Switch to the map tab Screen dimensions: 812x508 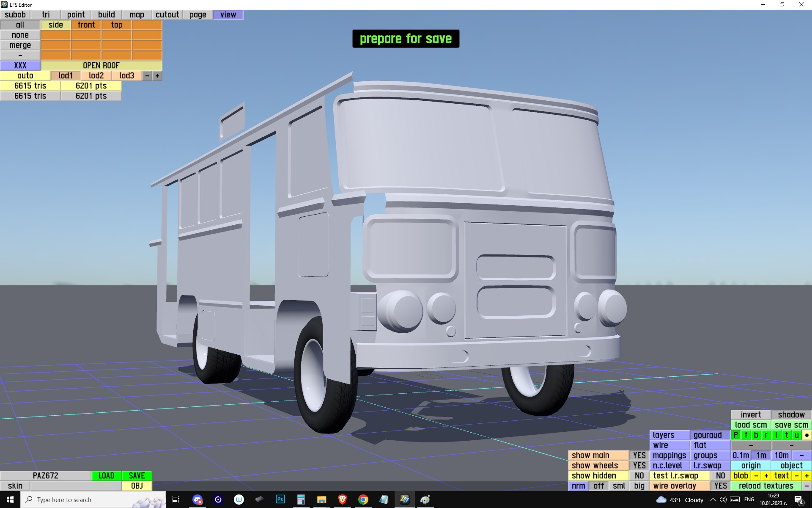click(x=137, y=15)
